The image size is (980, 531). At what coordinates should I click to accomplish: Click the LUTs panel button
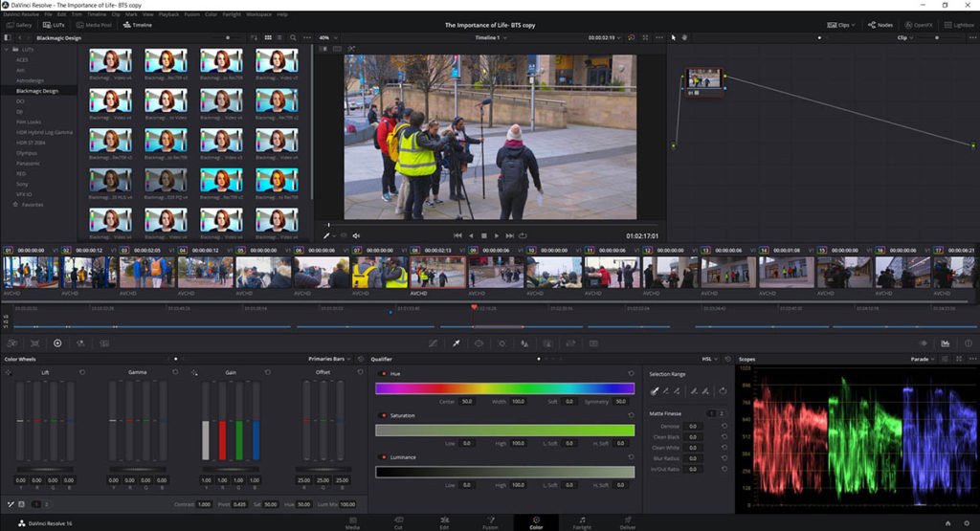tap(56, 25)
